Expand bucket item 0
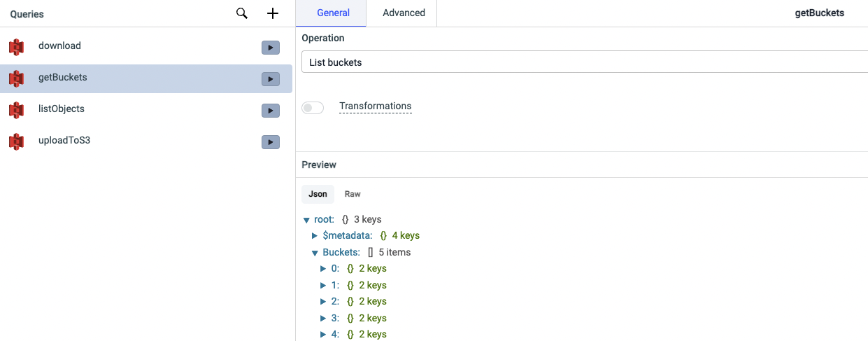 click(323, 269)
